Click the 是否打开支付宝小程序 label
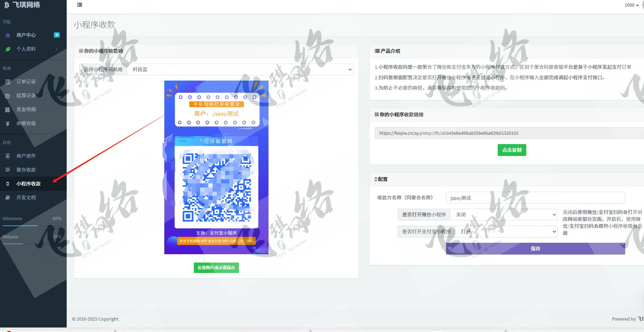The height and width of the screenshot is (332, 644). (x=427, y=232)
